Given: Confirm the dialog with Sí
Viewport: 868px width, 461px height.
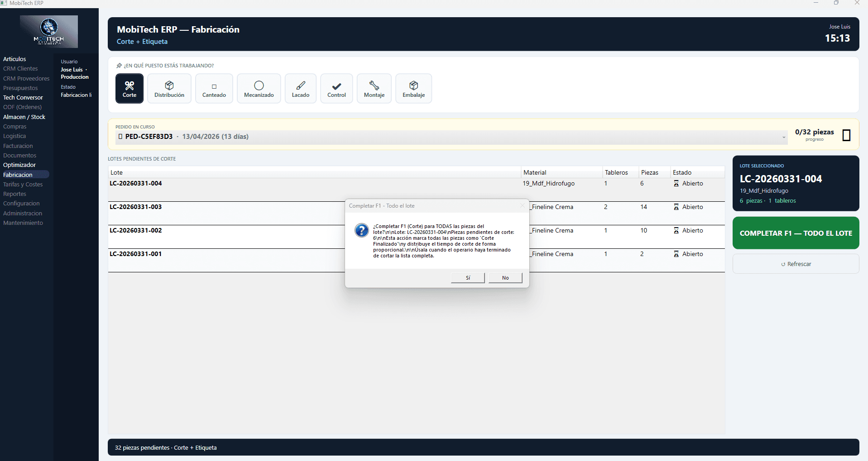Looking at the screenshot, I should pyautogui.click(x=468, y=278).
